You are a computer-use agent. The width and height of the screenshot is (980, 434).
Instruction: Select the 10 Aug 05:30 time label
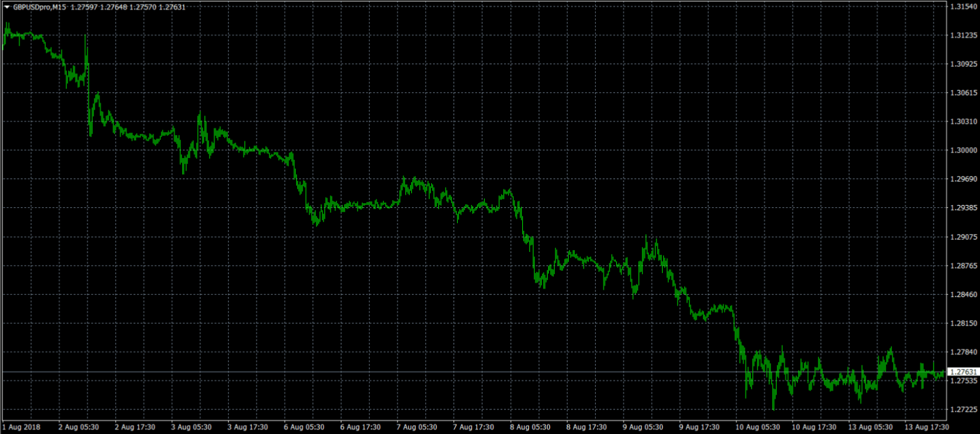(757, 427)
